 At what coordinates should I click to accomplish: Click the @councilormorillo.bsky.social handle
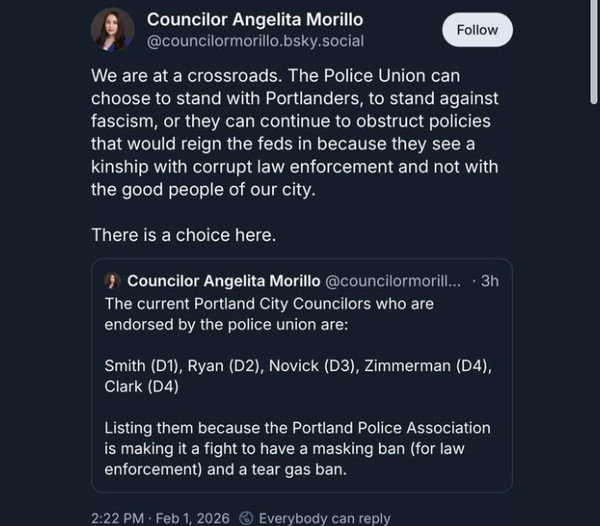255,41
